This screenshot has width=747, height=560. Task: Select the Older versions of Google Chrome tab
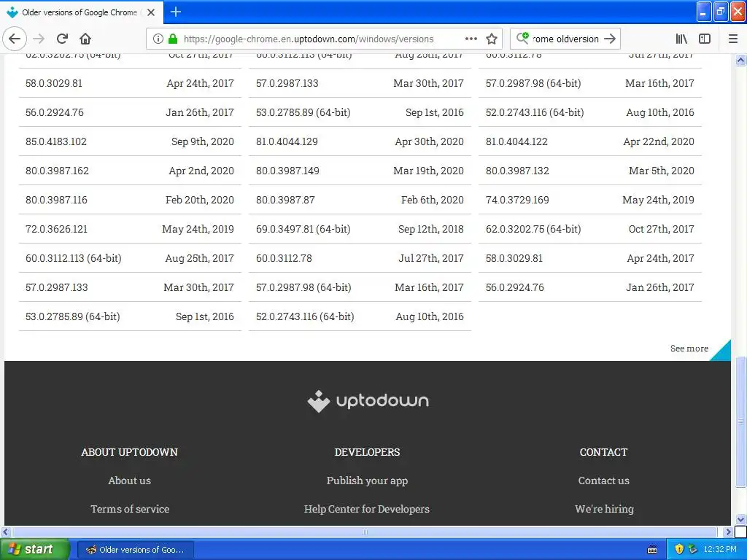(82, 12)
